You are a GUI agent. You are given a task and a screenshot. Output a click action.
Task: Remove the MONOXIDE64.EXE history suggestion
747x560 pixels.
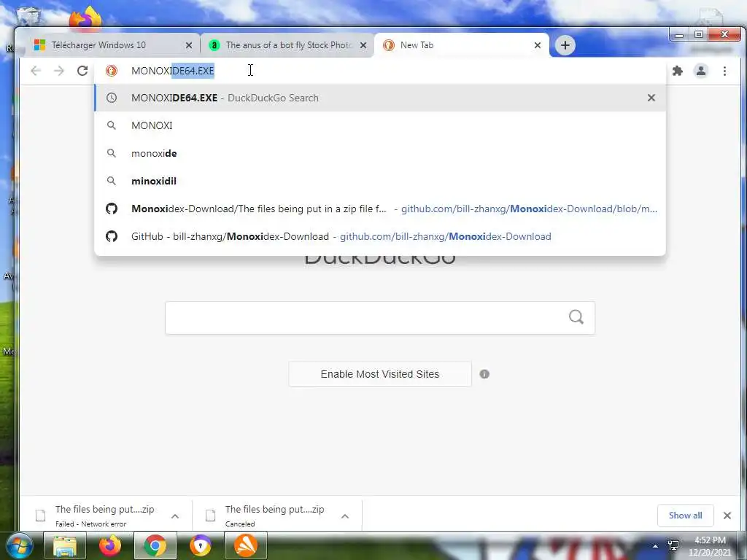(x=651, y=98)
